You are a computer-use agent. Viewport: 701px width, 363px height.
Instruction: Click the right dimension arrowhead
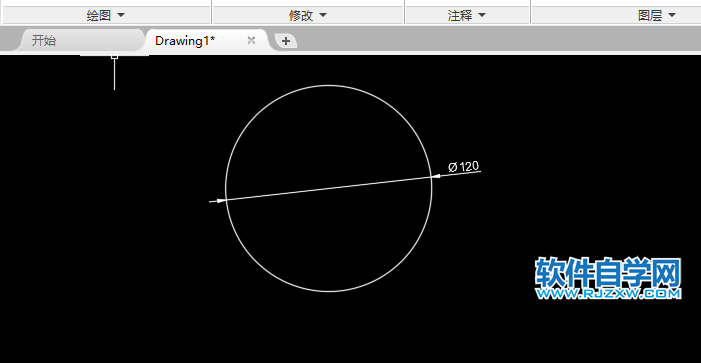(436, 176)
